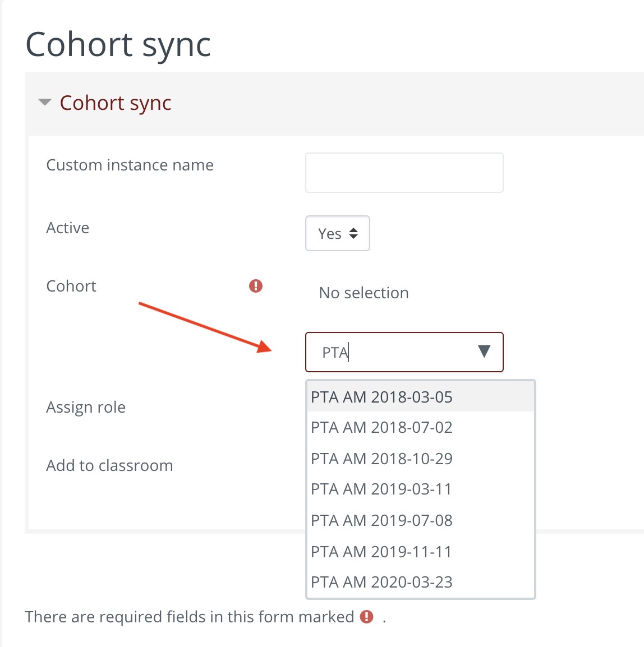Click the Cohort field label

[71, 286]
